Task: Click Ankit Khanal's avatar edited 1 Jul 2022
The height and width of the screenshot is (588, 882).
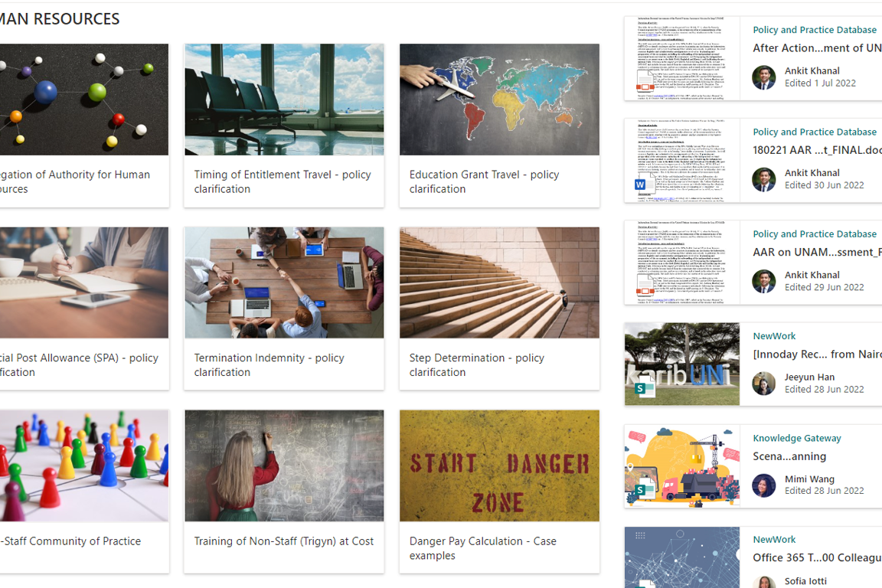Action: (763, 77)
